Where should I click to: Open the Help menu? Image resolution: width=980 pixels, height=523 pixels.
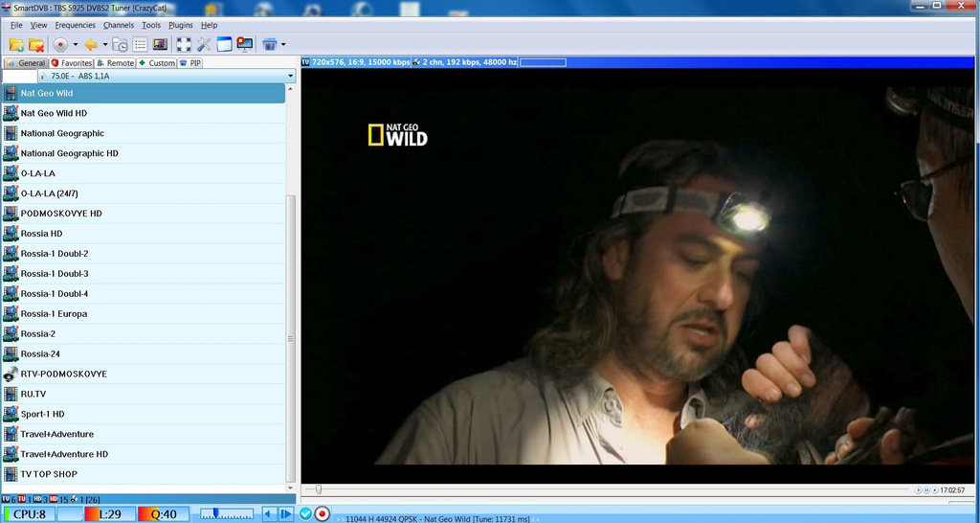(x=209, y=25)
